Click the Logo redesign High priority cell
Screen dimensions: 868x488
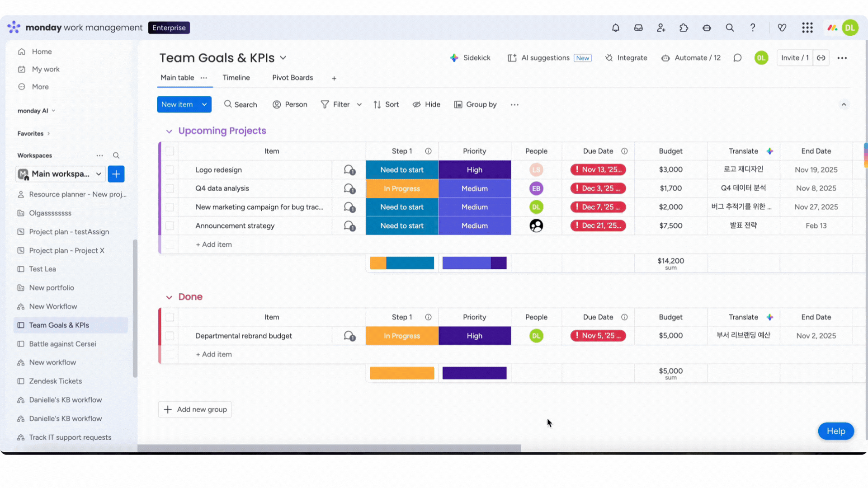[x=475, y=170]
